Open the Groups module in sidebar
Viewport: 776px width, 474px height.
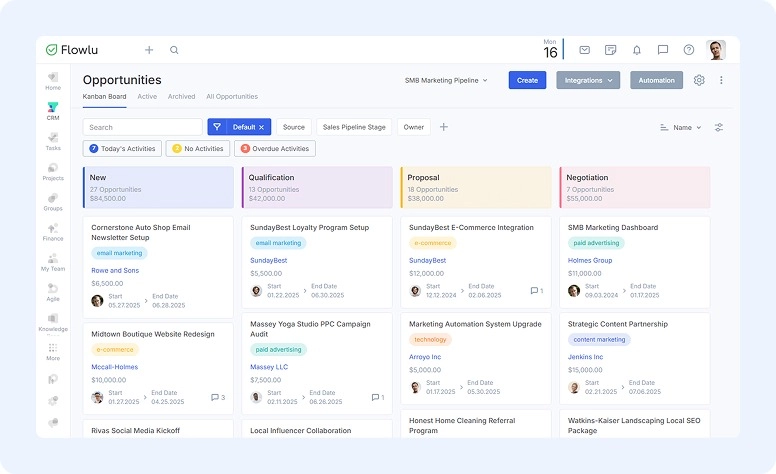53,202
